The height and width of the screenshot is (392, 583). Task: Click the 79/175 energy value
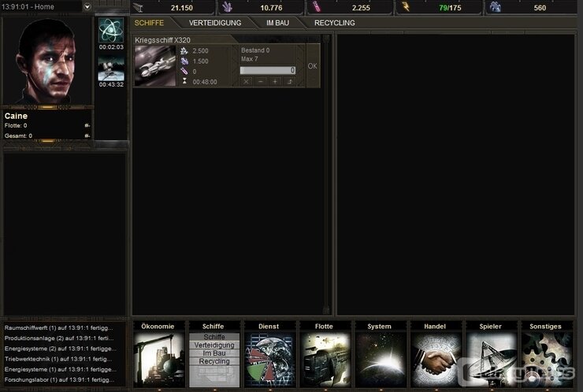(x=450, y=8)
